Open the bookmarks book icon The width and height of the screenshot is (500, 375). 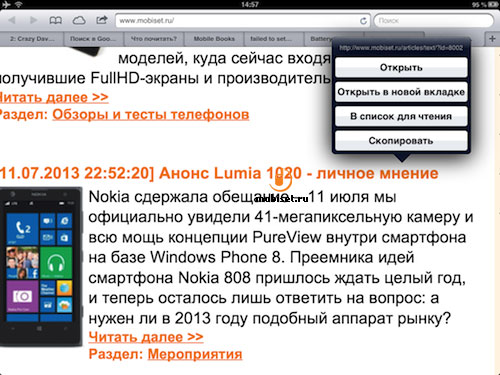pyautogui.click(x=55, y=20)
